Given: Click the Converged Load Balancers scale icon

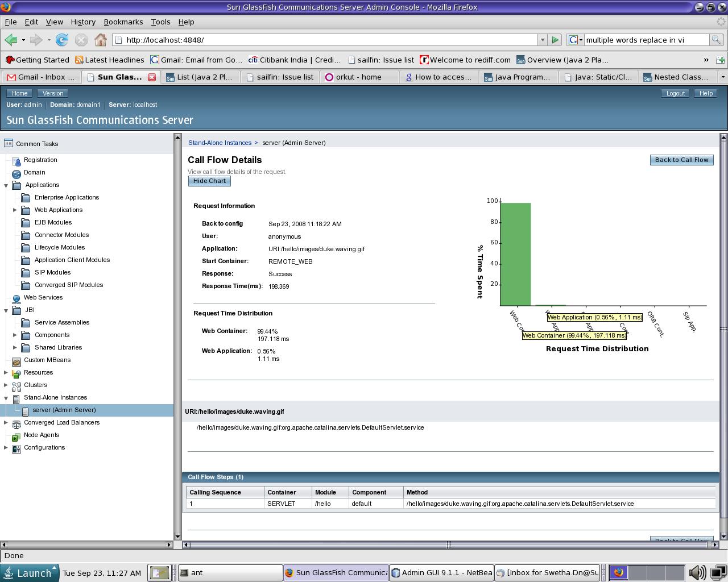Looking at the screenshot, I should click(x=16, y=423).
